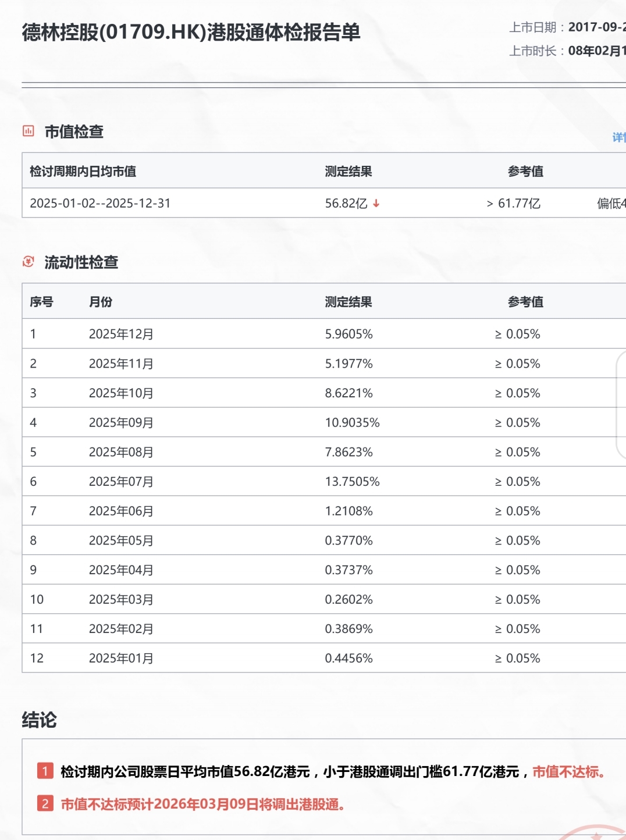Select the 2025年03月 row
Viewport: 626px width, 840px height.
coord(324,599)
